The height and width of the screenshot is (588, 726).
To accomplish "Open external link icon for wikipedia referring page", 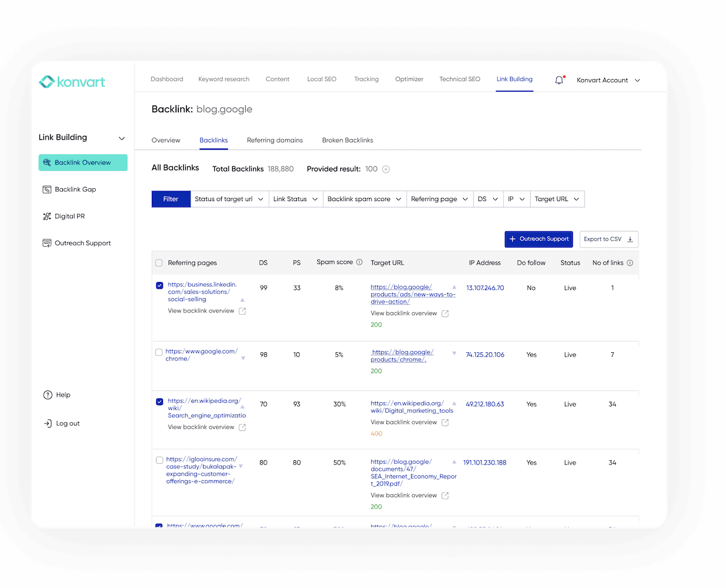I will coord(242,427).
